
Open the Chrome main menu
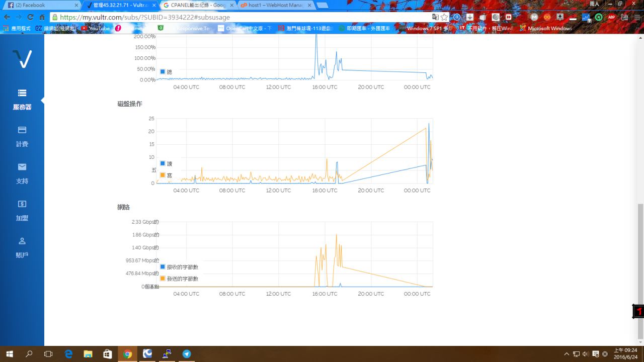pos(637,17)
